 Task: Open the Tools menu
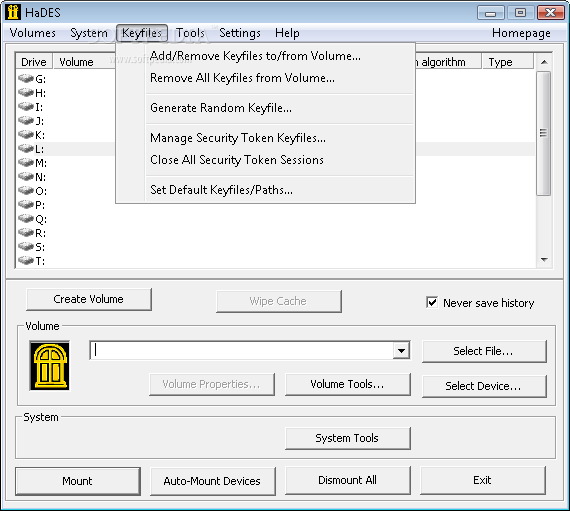190,33
